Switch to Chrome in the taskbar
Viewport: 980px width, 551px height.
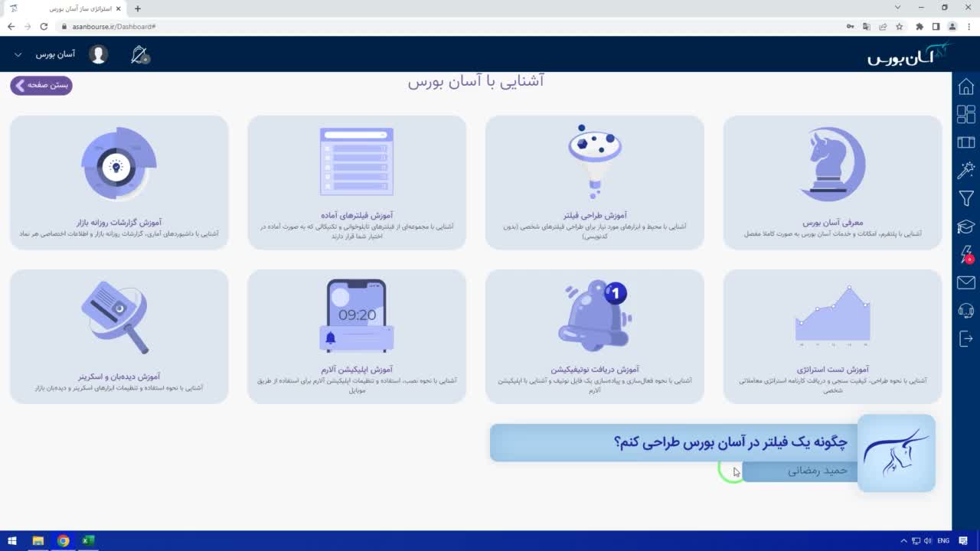click(x=63, y=540)
